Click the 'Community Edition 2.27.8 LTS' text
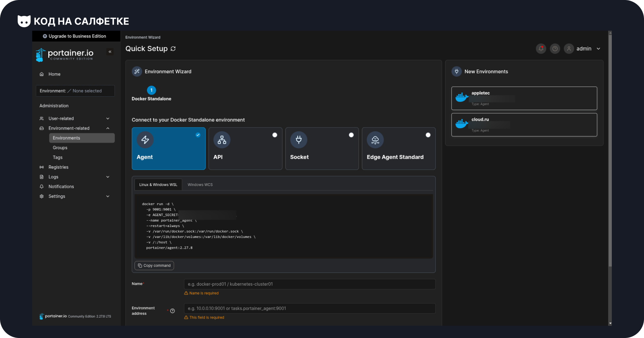The image size is (644, 338). click(x=90, y=317)
